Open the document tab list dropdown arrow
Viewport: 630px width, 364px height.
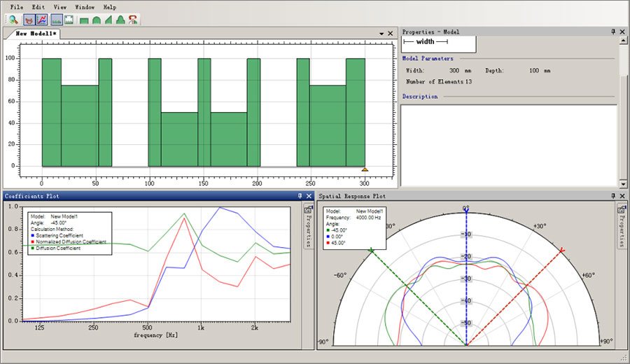click(381, 34)
